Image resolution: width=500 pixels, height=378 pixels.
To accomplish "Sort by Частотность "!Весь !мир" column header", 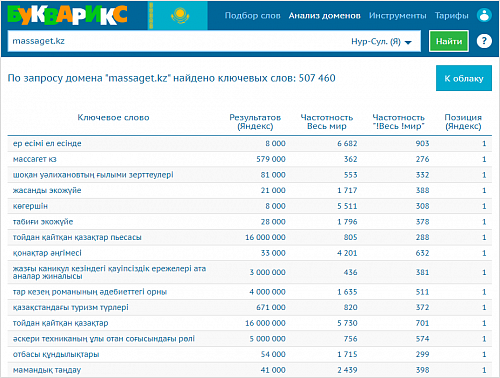I will point(398,122).
